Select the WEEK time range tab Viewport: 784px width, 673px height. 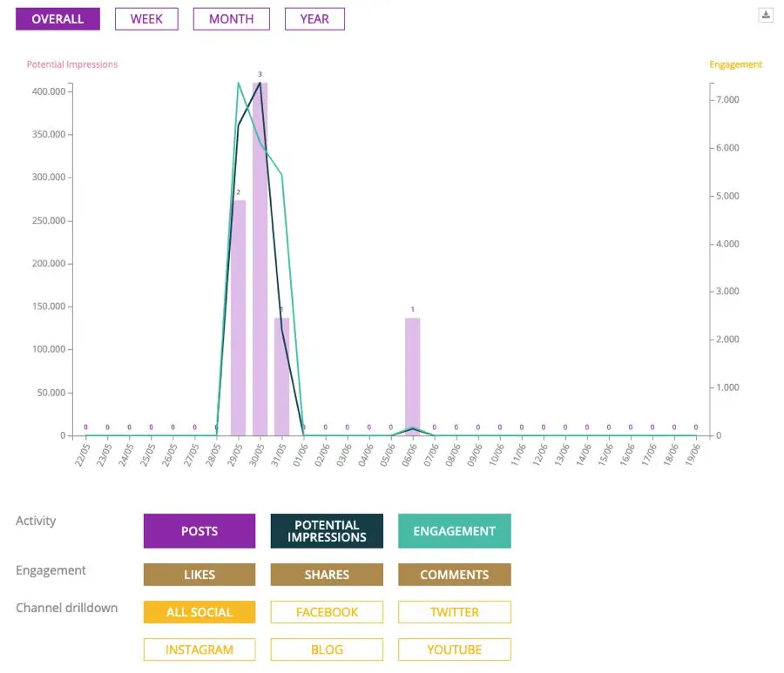[146, 19]
